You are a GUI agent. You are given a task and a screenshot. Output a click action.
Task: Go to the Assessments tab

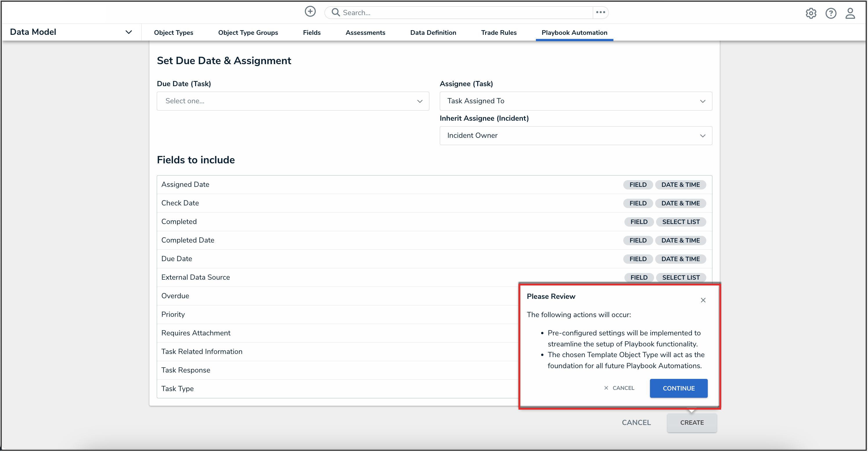tap(365, 33)
